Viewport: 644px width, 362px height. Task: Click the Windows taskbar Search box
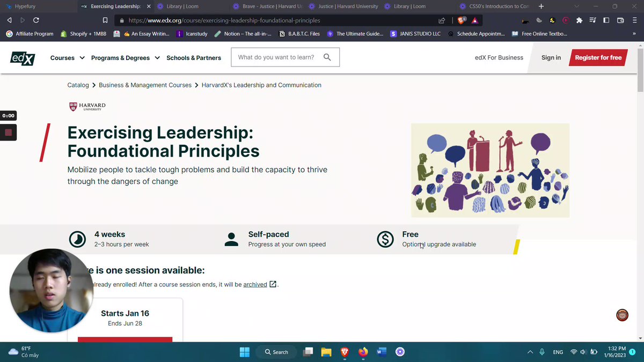pos(277,352)
